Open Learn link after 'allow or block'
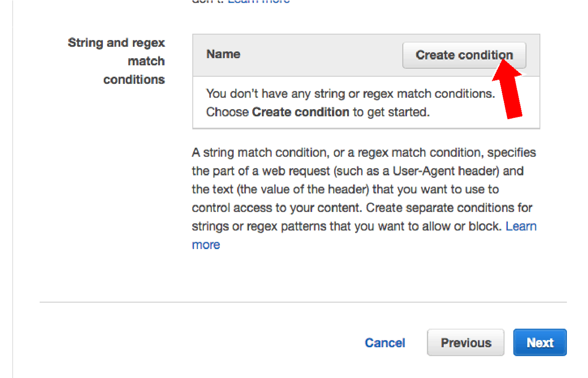Viewport: 588px width, 378px height. (x=521, y=226)
